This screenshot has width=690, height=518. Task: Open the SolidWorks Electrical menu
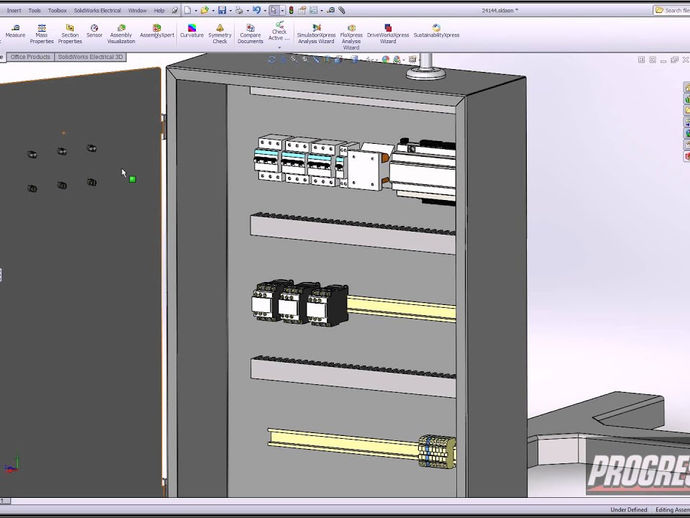pyautogui.click(x=97, y=11)
